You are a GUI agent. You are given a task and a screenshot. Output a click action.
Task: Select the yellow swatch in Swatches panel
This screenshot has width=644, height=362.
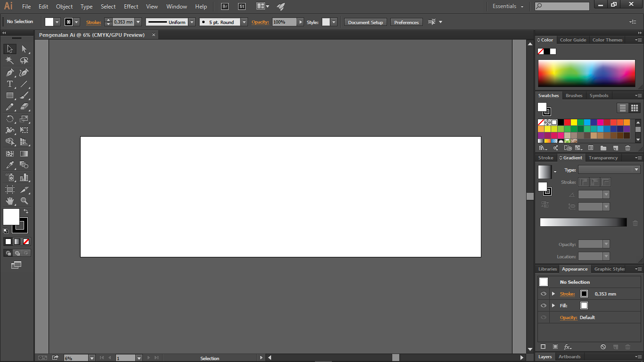point(574,122)
